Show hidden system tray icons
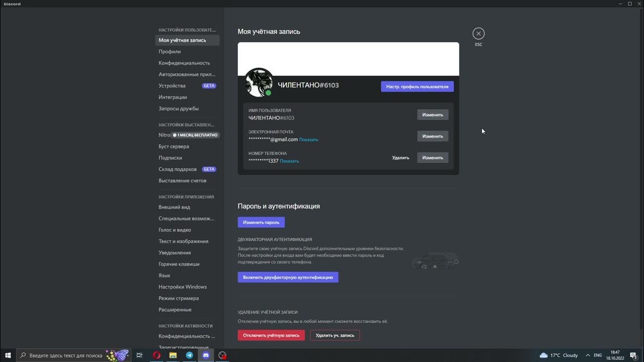Screen dimensions: 644x362 point(588,355)
